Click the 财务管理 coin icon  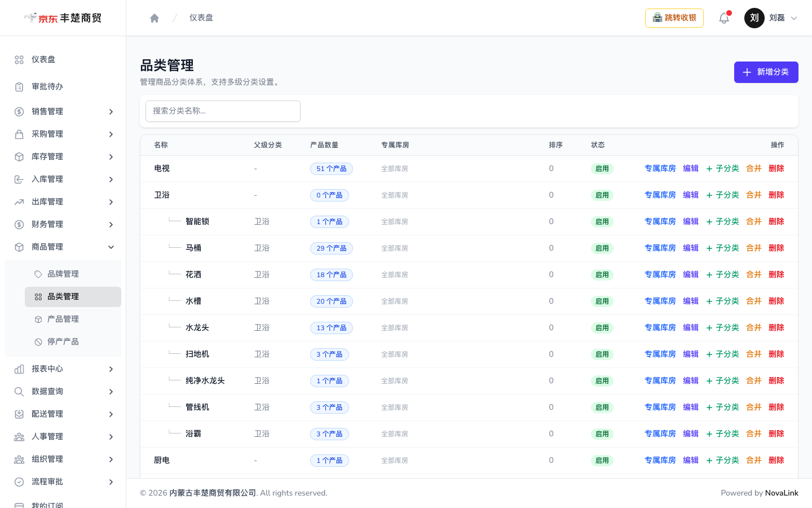coord(19,225)
